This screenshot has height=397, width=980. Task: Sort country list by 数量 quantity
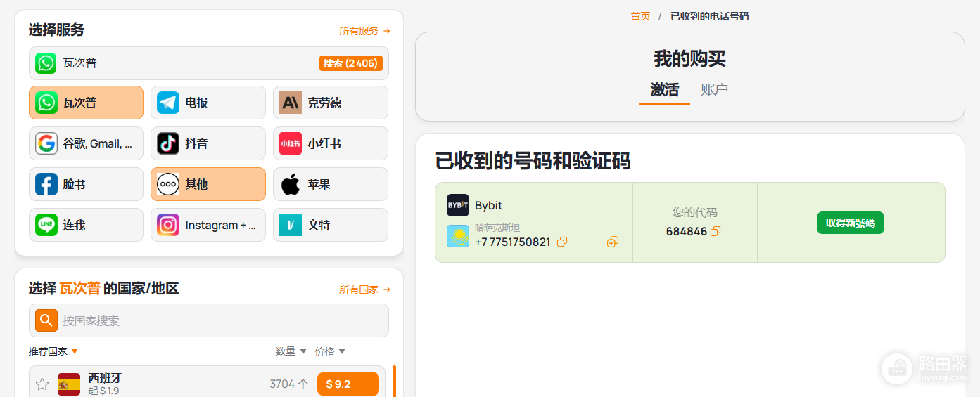pyautogui.click(x=291, y=351)
